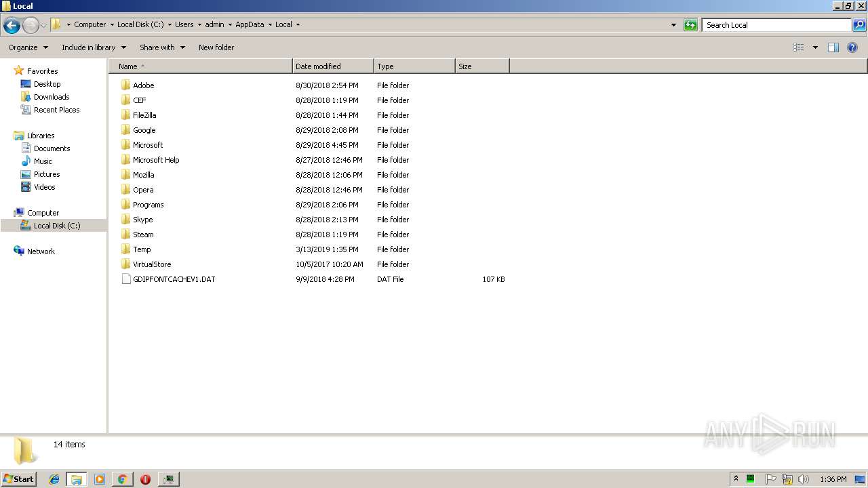Click the Help question mark icon

coord(852,47)
